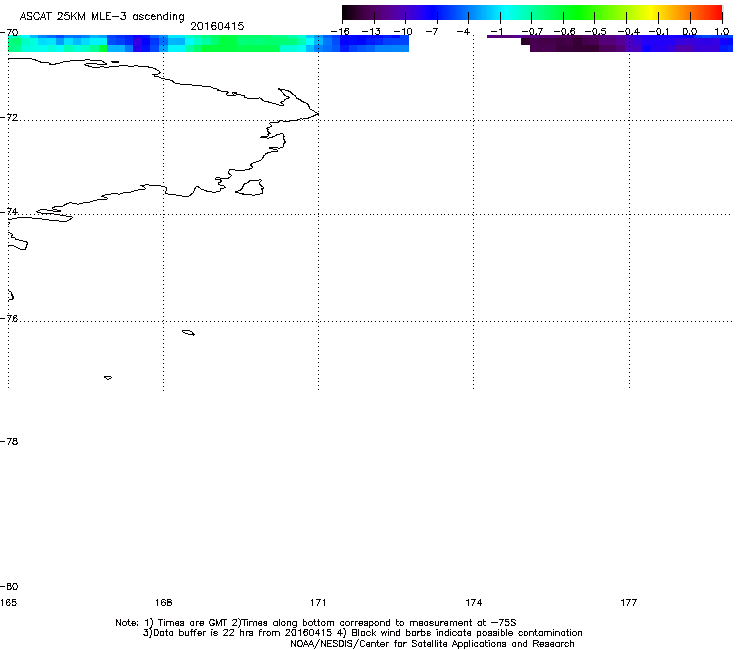Click the '-4' color scale label
Viewport: 740px width, 650px height.
point(463,32)
